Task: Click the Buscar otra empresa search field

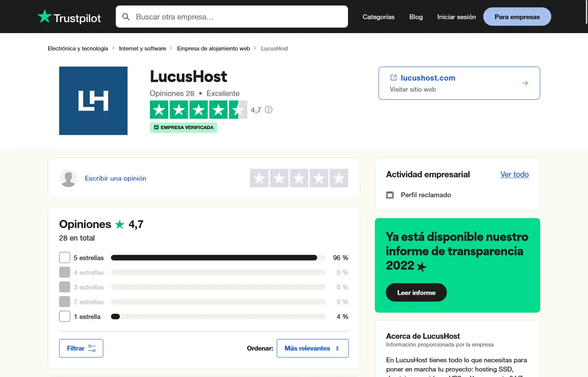Action: (232, 17)
